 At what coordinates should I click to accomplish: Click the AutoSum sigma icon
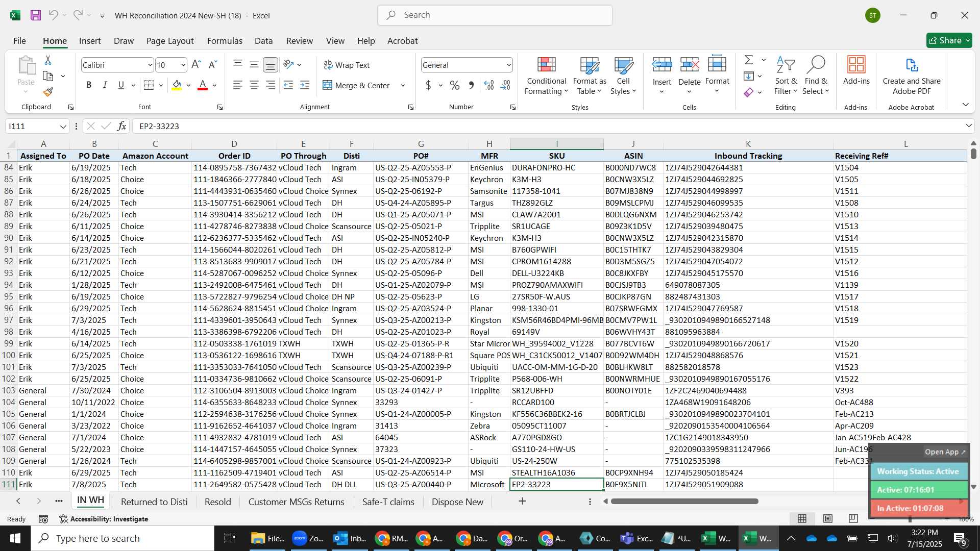click(x=749, y=60)
